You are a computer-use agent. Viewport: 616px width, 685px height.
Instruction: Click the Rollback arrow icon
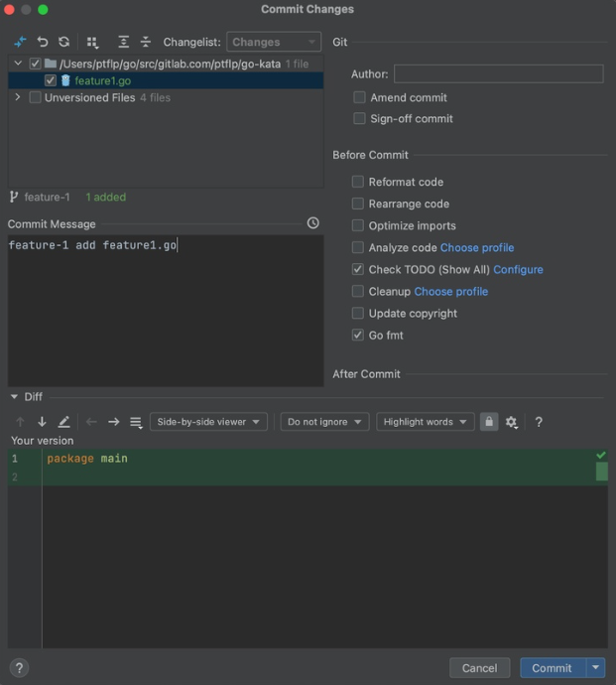pos(43,42)
